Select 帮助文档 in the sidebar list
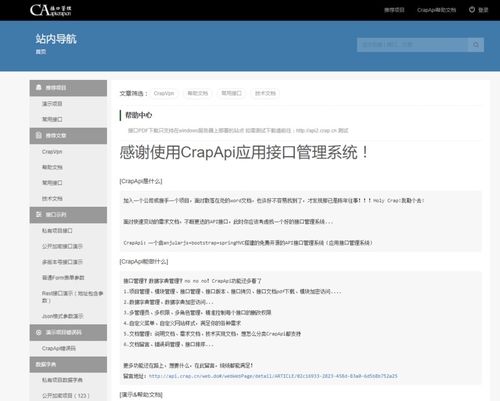The image size is (500, 401). click(52, 167)
